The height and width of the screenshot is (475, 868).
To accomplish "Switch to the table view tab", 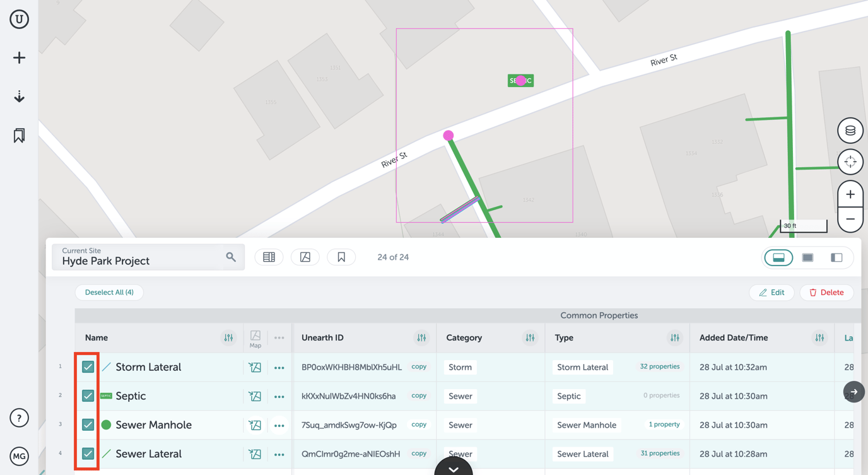I will [x=269, y=257].
